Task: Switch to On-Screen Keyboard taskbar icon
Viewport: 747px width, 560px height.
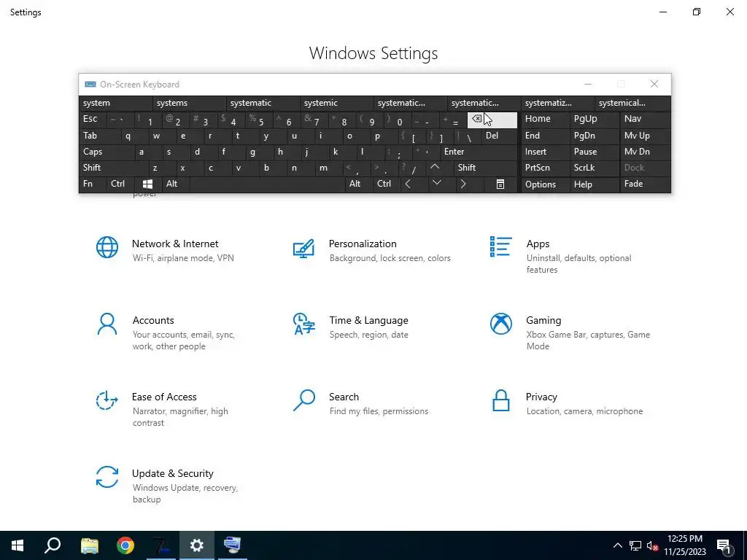Action: (x=233, y=545)
